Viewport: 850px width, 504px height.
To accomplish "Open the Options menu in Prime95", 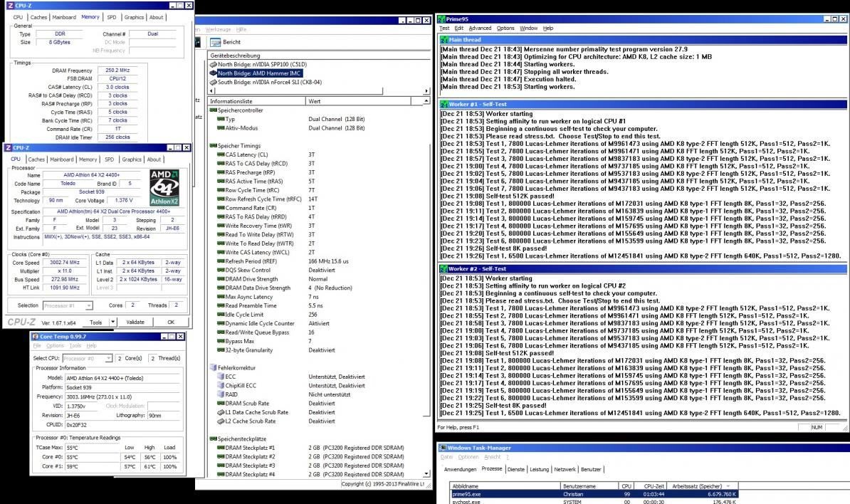I will tap(505, 28).
